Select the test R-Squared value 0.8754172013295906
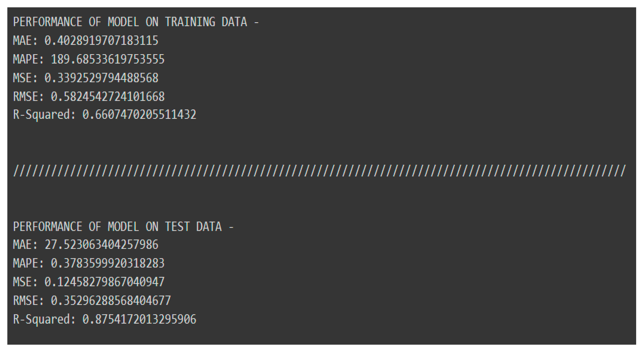Screen dimensions: 644x352 139,319
